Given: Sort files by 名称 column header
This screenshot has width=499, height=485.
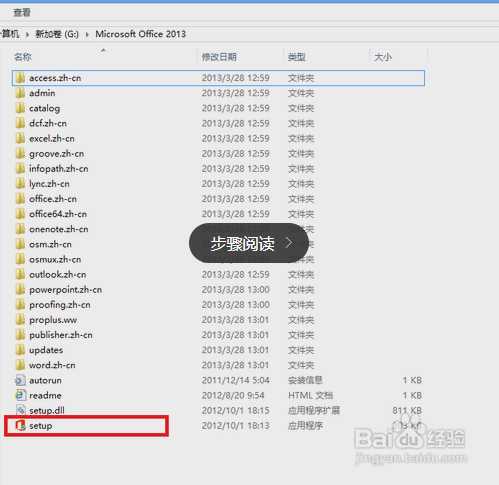Looking at the screenshot, I should point(23,57).
